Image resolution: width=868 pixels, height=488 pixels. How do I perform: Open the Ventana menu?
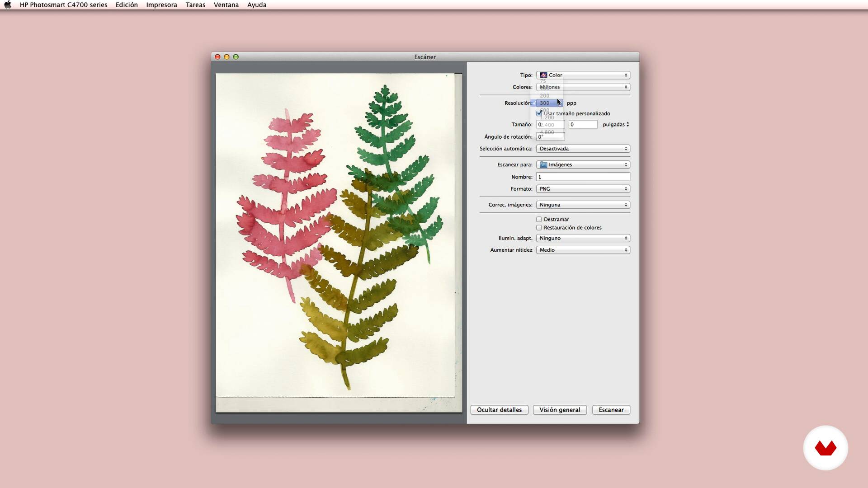(226, 5)
